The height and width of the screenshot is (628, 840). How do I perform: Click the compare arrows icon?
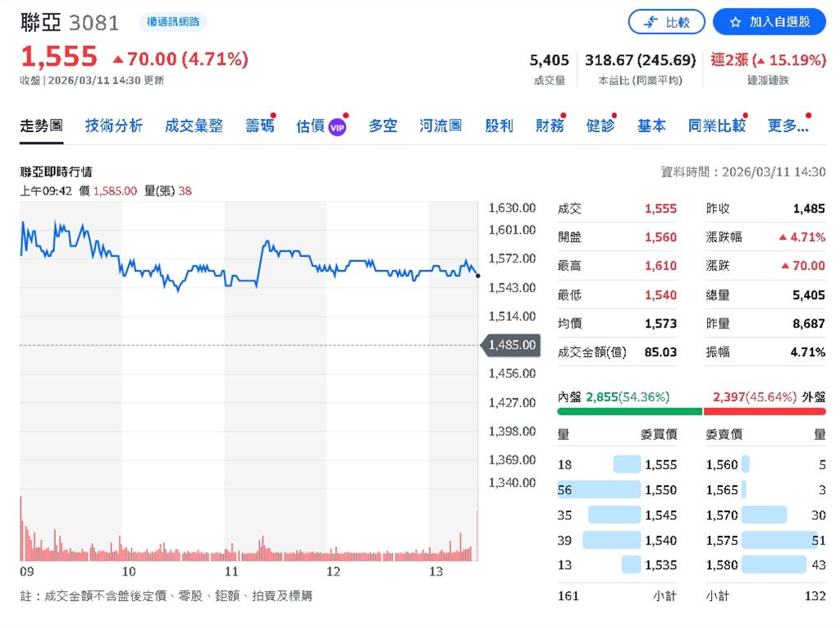click(x=651, y=22)
